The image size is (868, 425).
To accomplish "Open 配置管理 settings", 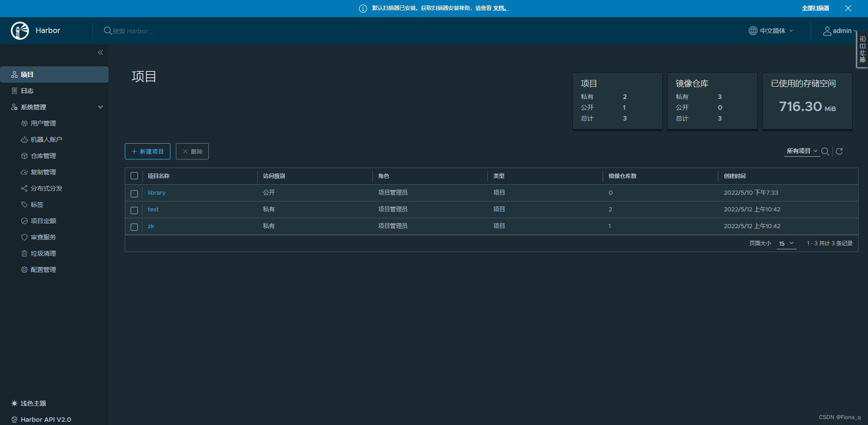I will (43, 269).
